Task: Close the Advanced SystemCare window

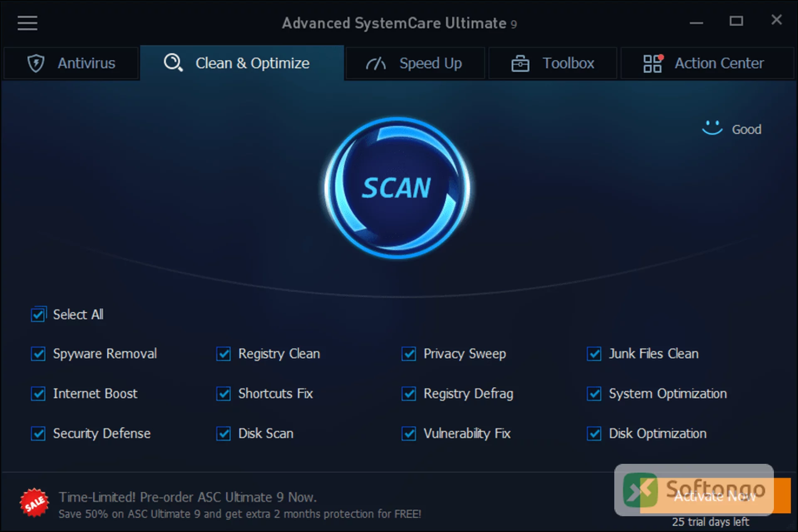Action: [x=776, y=20]
